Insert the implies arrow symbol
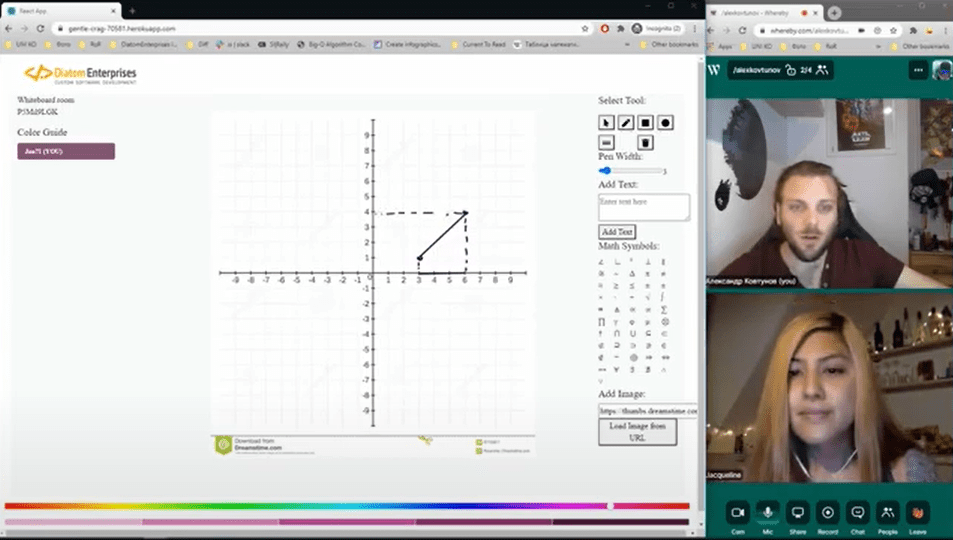953x540 pixels. [649, 358]
